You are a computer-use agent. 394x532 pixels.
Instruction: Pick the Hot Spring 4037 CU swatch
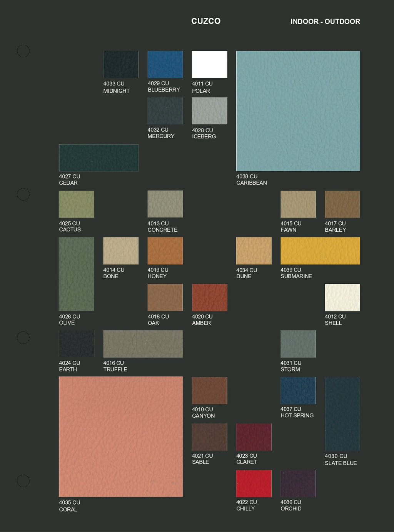click(298, 390)
